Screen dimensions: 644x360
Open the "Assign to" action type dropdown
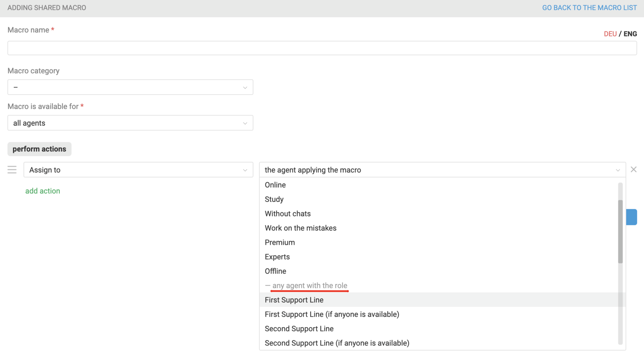[138, 170]
